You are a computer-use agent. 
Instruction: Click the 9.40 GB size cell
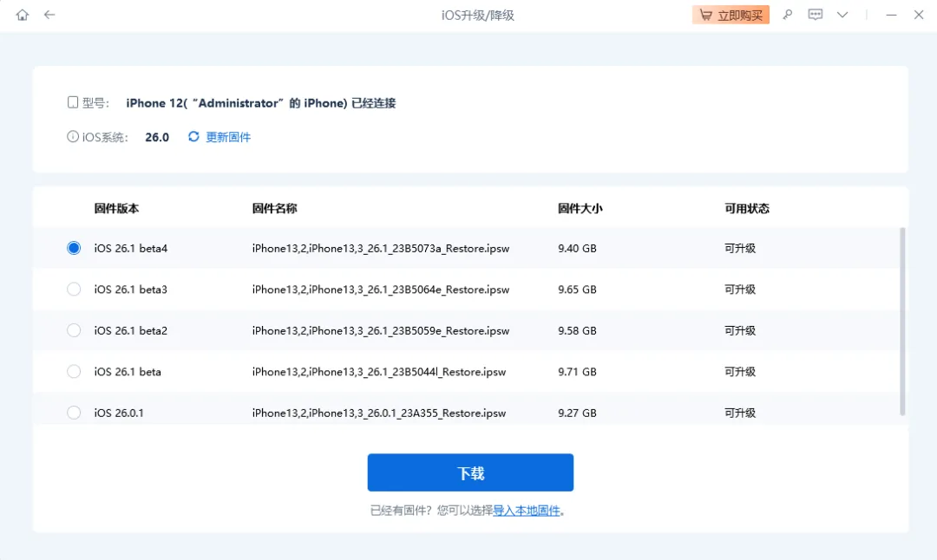pos(577,248)
